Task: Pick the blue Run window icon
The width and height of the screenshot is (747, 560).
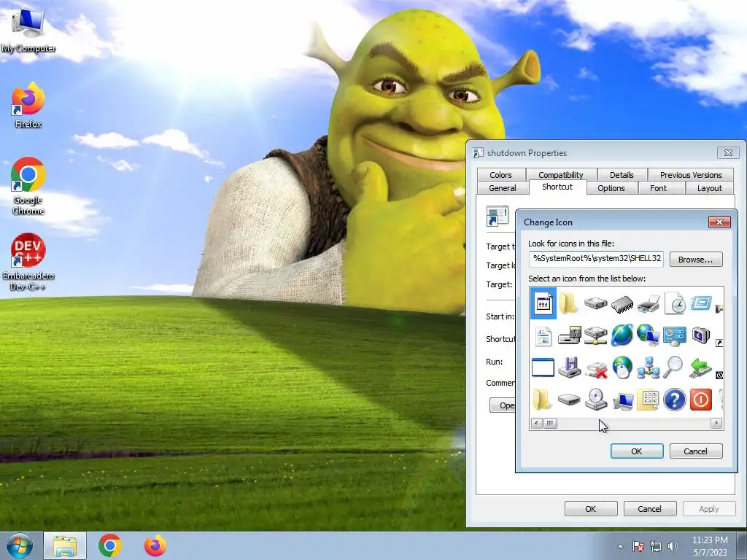Action: (700, 303)
